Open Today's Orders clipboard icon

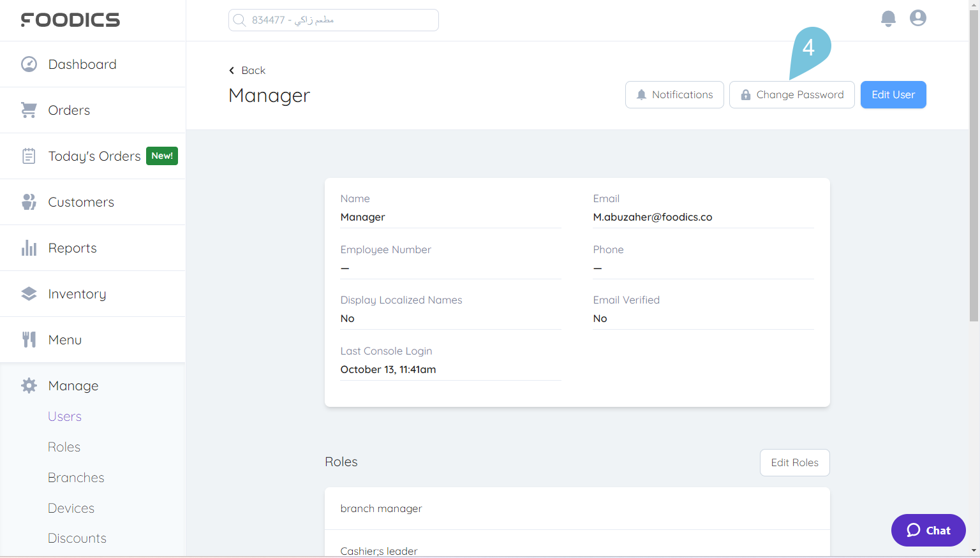coord(29,156)
